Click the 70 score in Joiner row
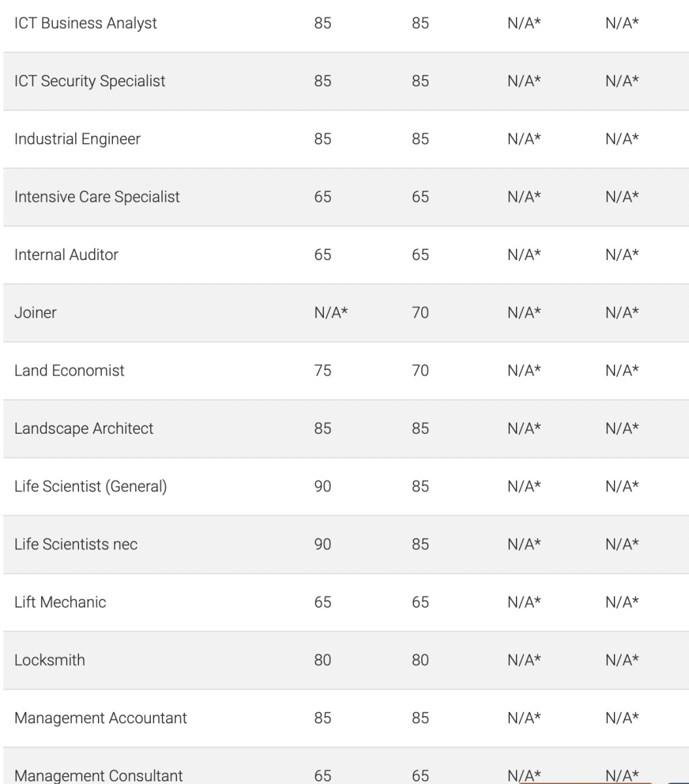Viewport: 689px width, 784px height. click(x=420, y=313)
